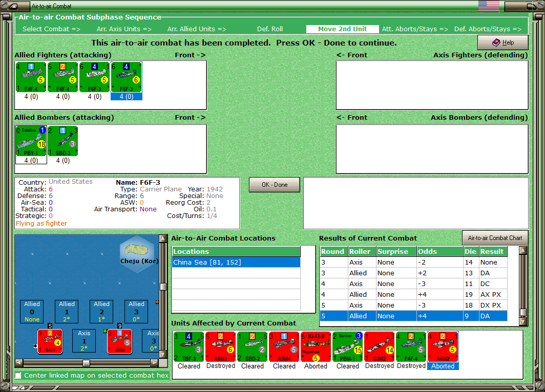The image size is (545, 392).
Task: Click the results table scroll-up arrow
Action: (523, 250)
